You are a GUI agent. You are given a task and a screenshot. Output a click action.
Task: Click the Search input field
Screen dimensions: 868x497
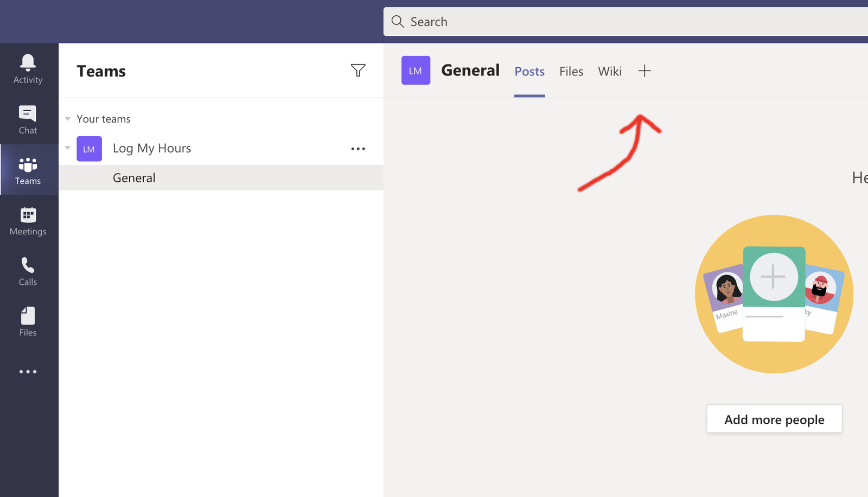[x=624, y=22]
